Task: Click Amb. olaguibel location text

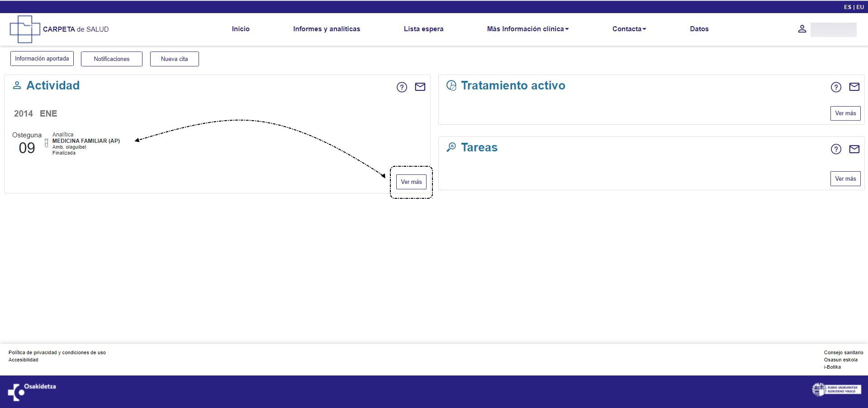Action: click(x=69, y=147)
